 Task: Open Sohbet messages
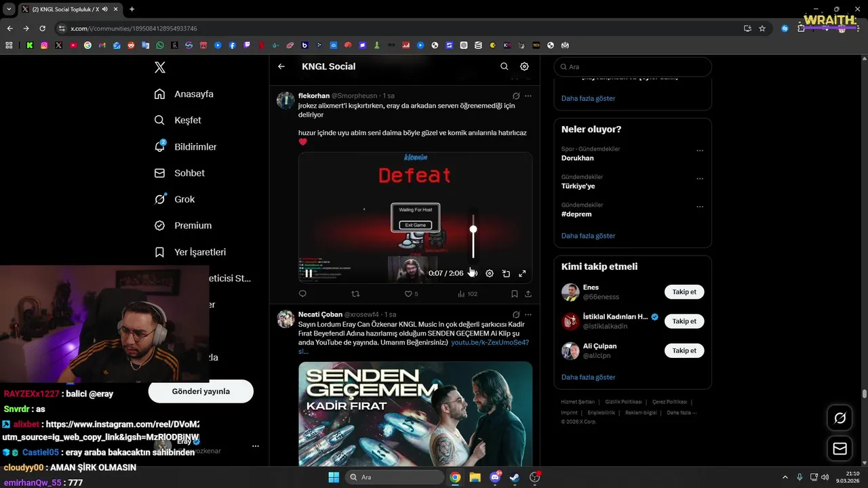[180, 173]
